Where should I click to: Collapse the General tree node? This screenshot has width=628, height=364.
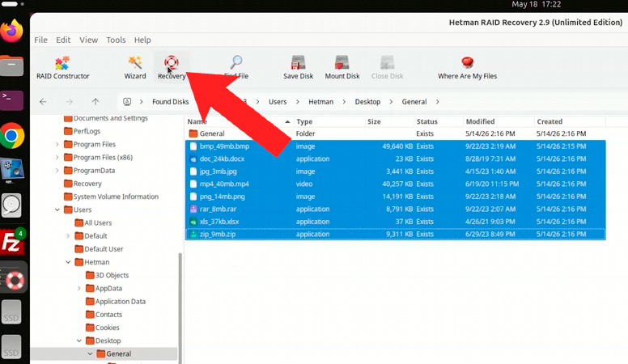(90, 354)
